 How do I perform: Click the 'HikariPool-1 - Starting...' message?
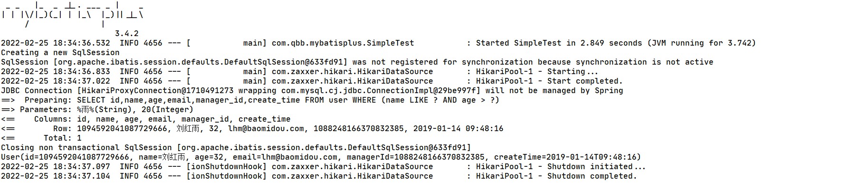537,72
